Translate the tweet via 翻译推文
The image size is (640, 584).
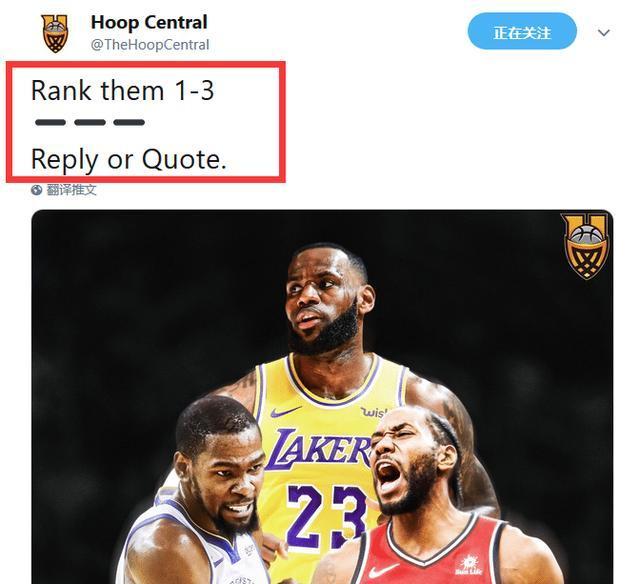71,190
